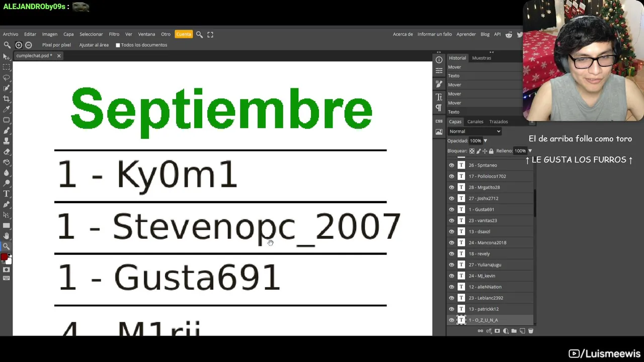644x362 pixels.
Task: Click Pixel por pixel button
Action: point(56,45)
